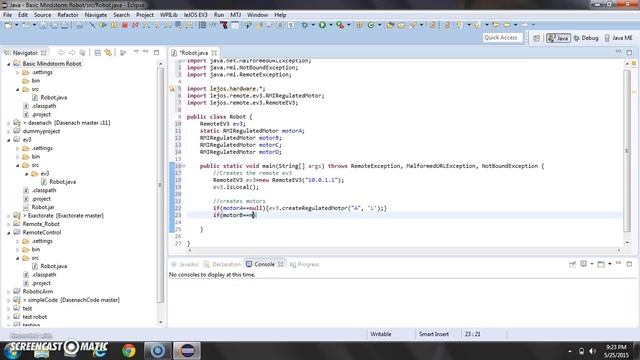Click Save icon in toolbar

[x=43, y=25]
